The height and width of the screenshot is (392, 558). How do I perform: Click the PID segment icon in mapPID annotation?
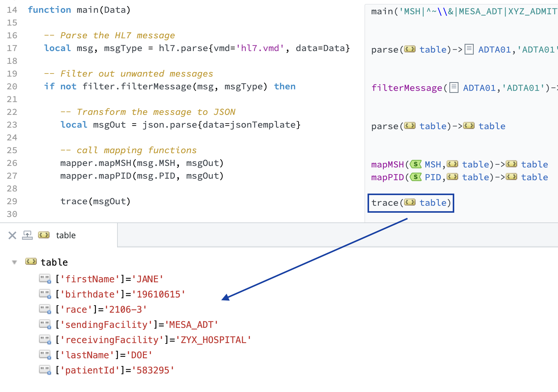tap(416, 177)
